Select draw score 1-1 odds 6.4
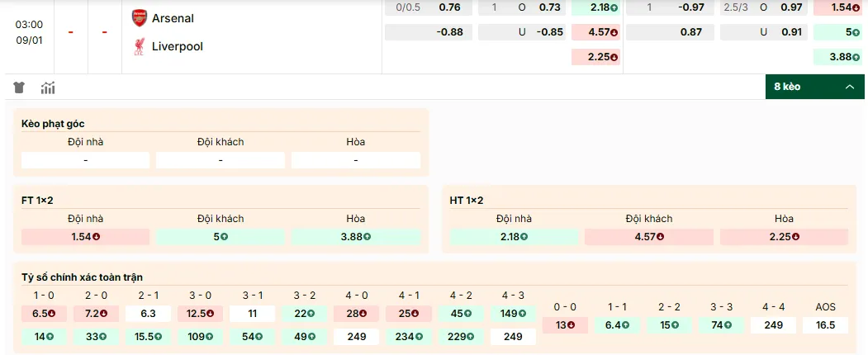This screenshot has height=355, width=868. [x=618, y=325]
